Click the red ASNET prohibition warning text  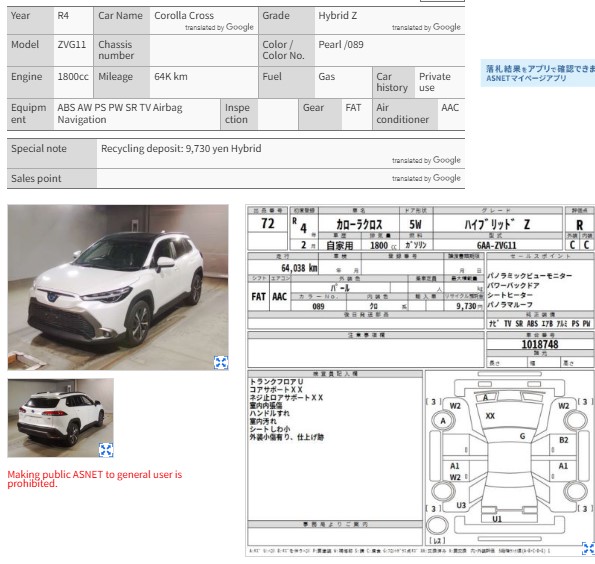(95, 479)
